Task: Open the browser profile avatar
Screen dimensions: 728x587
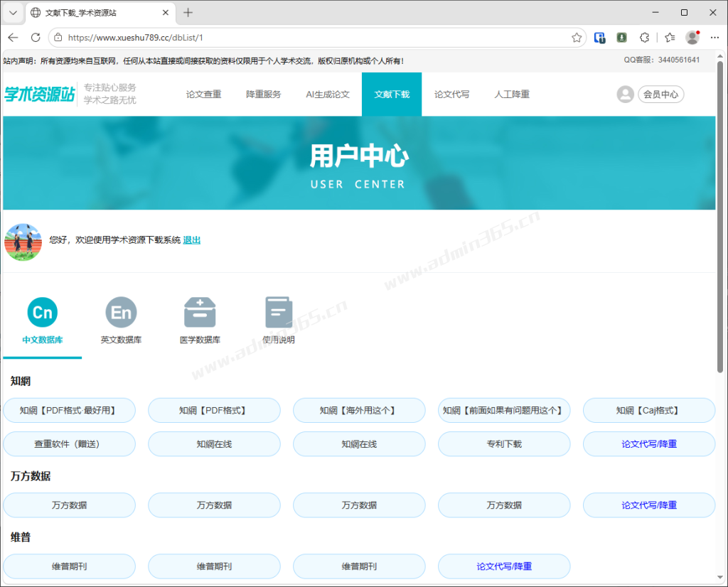Action: coord(692,38)
